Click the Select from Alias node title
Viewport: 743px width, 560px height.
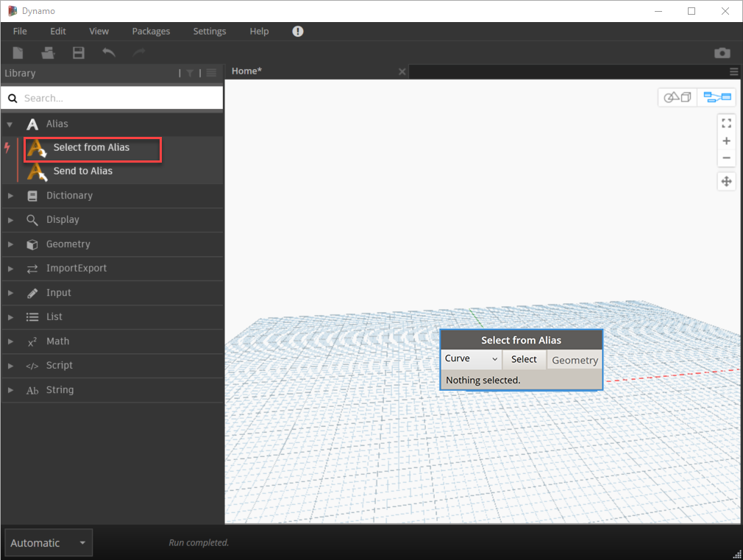point(522,341)
